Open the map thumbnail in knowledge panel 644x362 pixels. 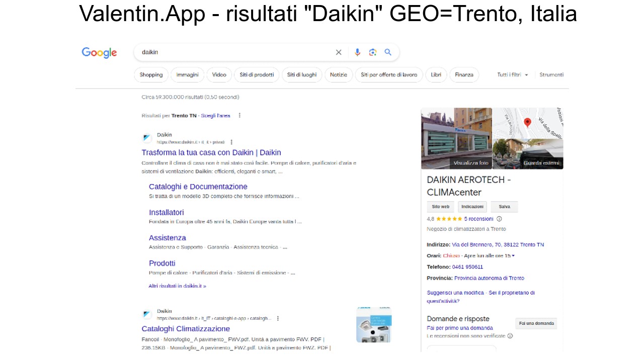click(528, 123)
